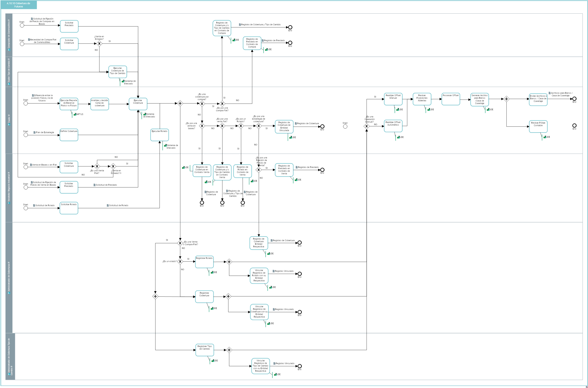Viewport: 588px width, 388px height.
Task: Click the Plan de Estrategia document icon
Action: click(x=34, y=132)
